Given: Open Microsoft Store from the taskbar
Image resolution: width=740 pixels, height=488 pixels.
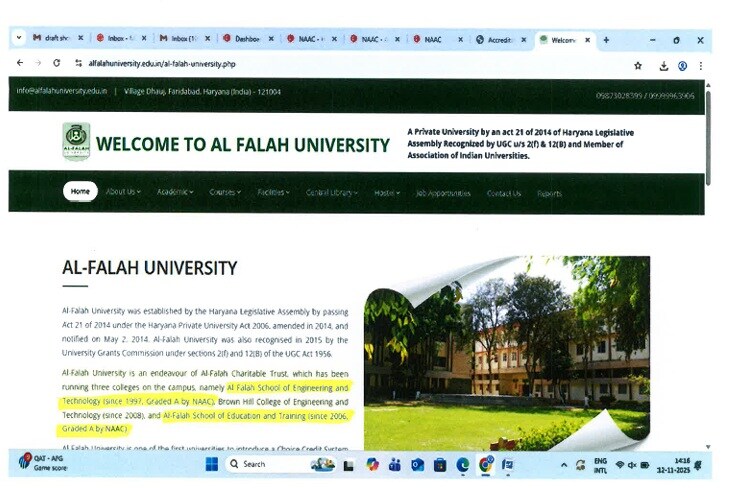Looking at the screenshot, I should 440,465.
